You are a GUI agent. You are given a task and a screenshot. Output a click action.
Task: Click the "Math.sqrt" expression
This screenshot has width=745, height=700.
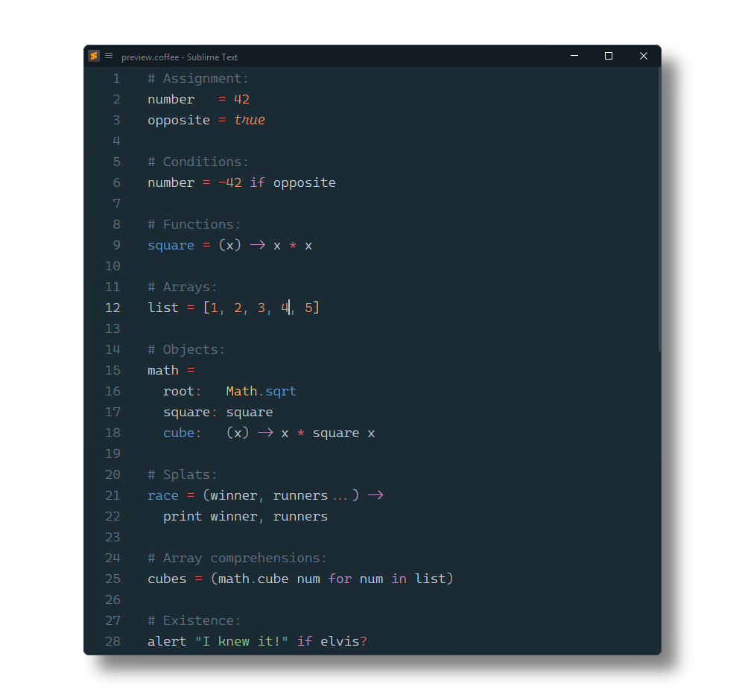[261, 391]
